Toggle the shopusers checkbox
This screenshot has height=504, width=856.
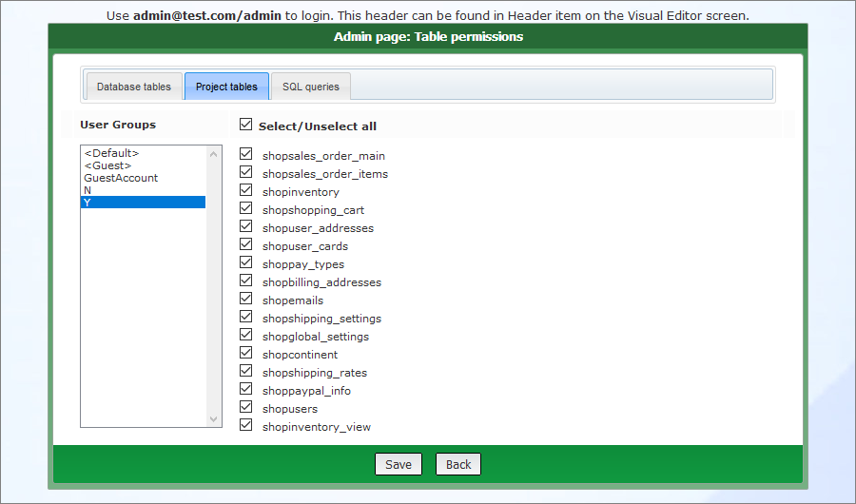[245, 406]
